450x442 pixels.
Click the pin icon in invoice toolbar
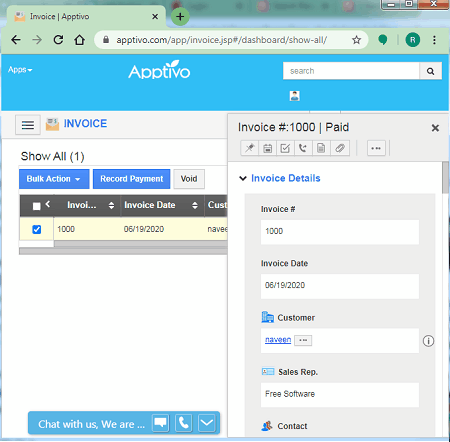249,148
